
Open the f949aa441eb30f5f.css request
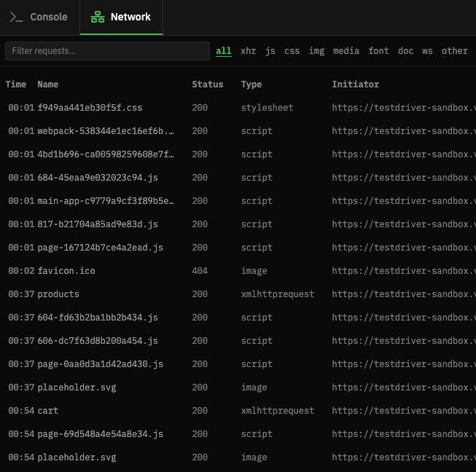90,108
